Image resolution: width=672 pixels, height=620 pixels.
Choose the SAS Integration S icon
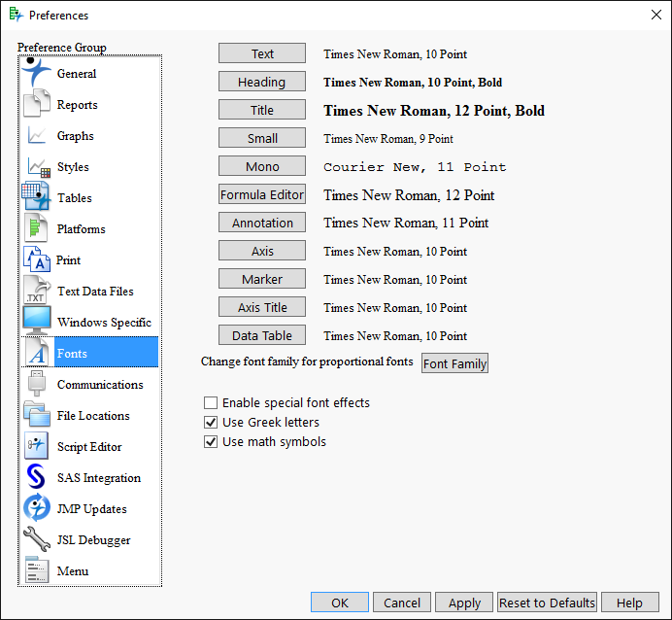tap(36, 476)
